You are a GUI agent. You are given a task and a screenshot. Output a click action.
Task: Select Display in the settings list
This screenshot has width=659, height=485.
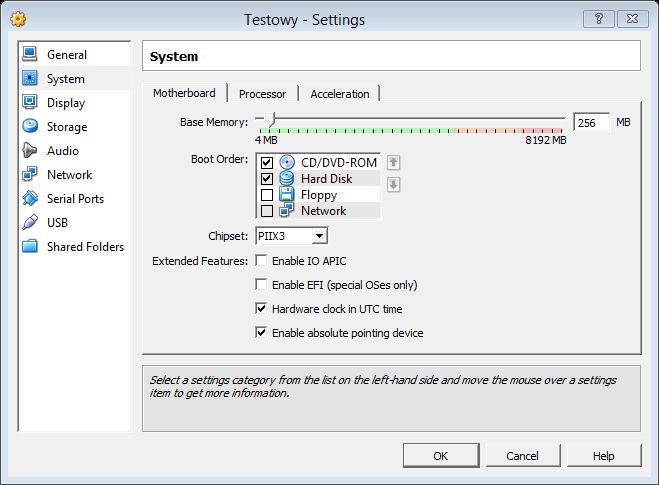pos(74,102)
